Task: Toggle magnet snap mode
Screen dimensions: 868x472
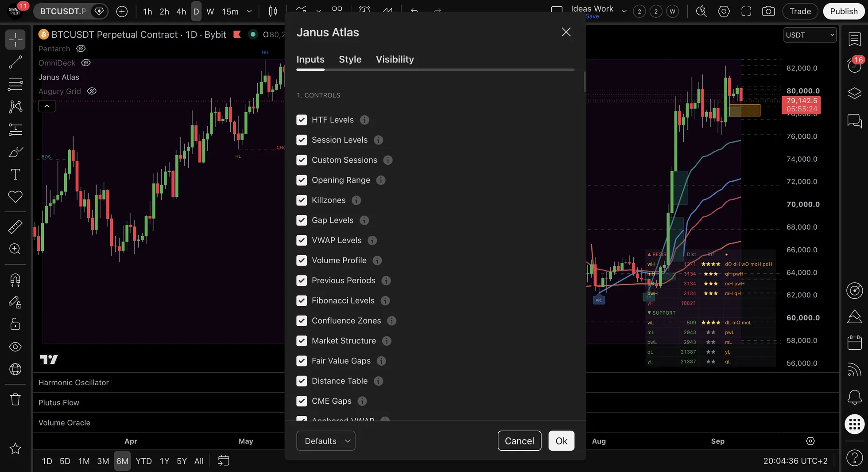Action: 15,280
